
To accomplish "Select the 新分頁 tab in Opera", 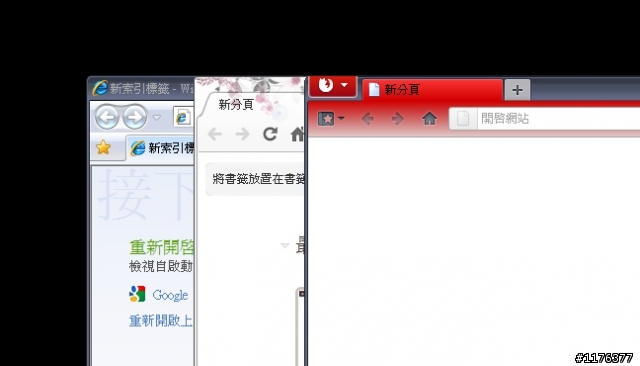I will (x=433, y=89).
